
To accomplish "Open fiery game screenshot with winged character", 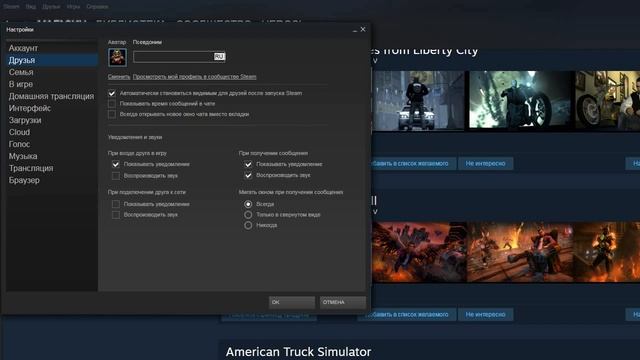I will pyautogui.click(x=419, y=252).
